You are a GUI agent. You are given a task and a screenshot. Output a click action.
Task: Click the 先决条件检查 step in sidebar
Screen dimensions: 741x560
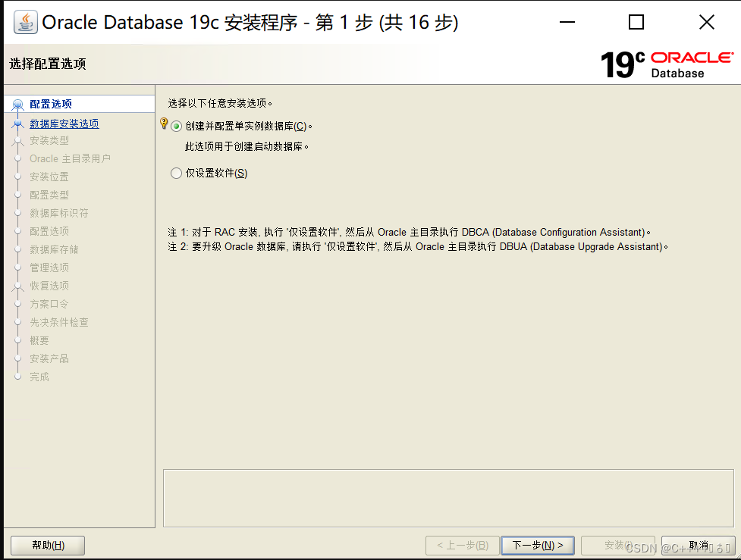[59, 322]
